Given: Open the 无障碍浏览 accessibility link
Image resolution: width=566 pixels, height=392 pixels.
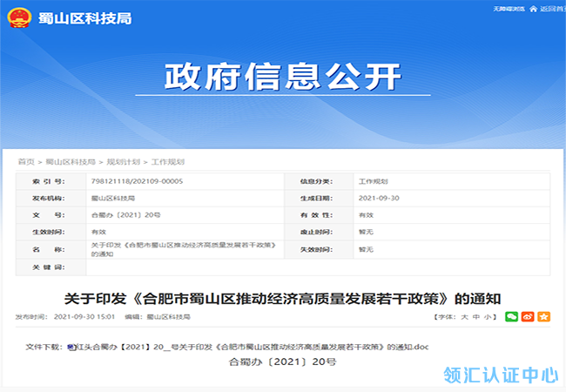Looking at the screenshot, I should click(x=509, y=9).
